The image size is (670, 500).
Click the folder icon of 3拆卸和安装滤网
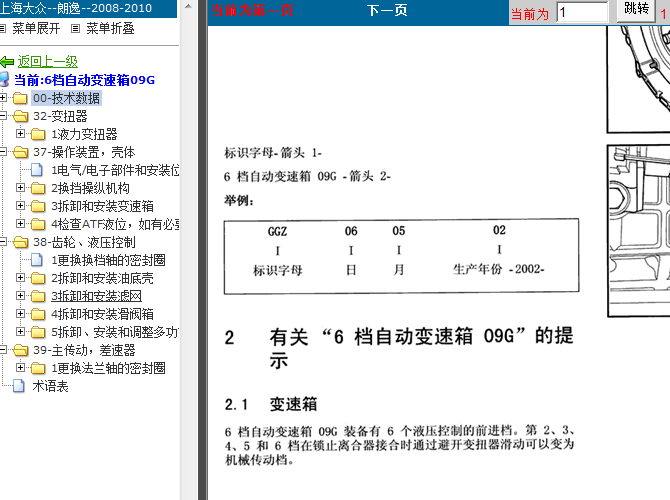click(38, 296)
